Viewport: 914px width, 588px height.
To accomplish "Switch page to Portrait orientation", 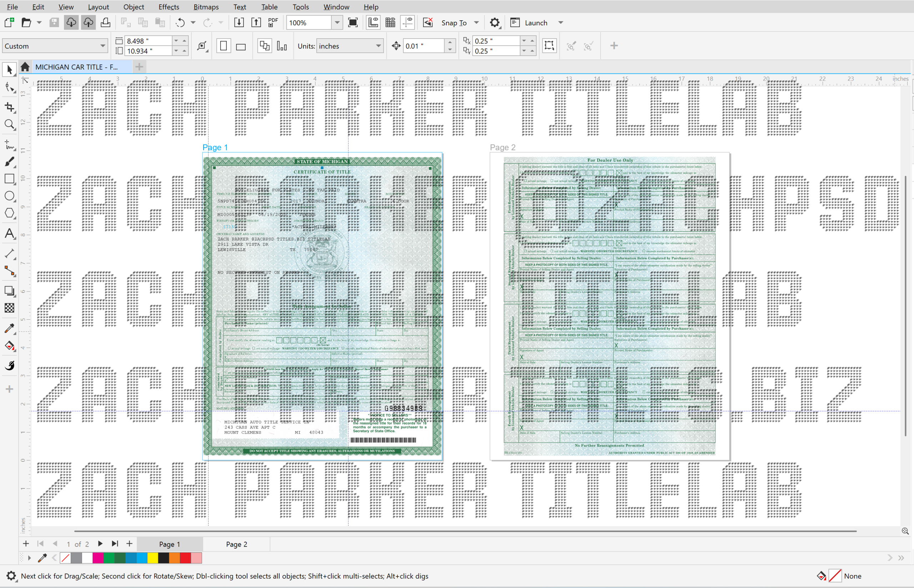I will [x=224, y=46].
